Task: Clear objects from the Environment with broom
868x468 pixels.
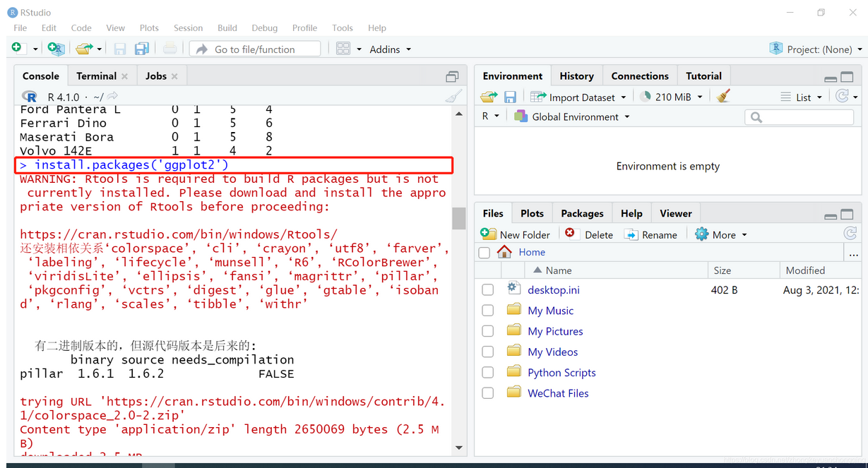Action: tap(723, 97)
